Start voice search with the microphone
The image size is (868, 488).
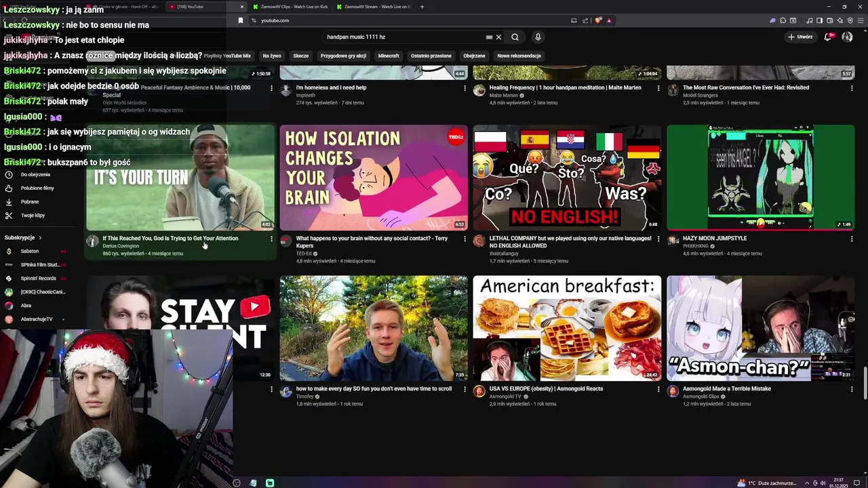point(538,37)
